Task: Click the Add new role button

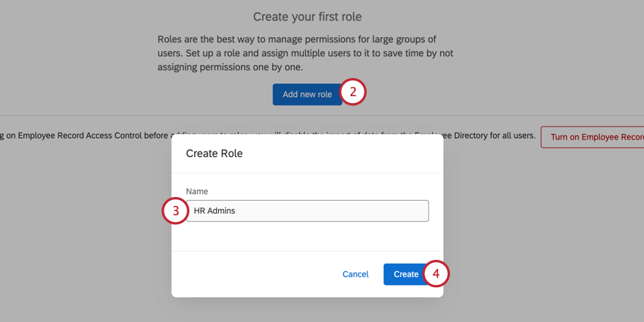Action: point(307,95)
